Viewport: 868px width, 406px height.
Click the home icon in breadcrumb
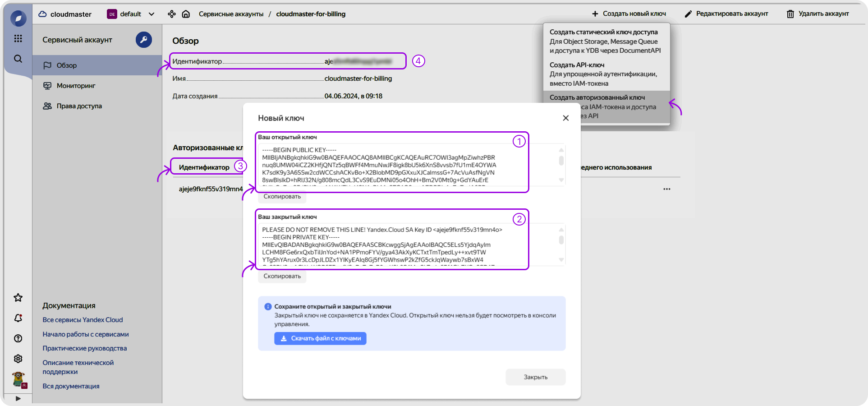pos(186,14)
